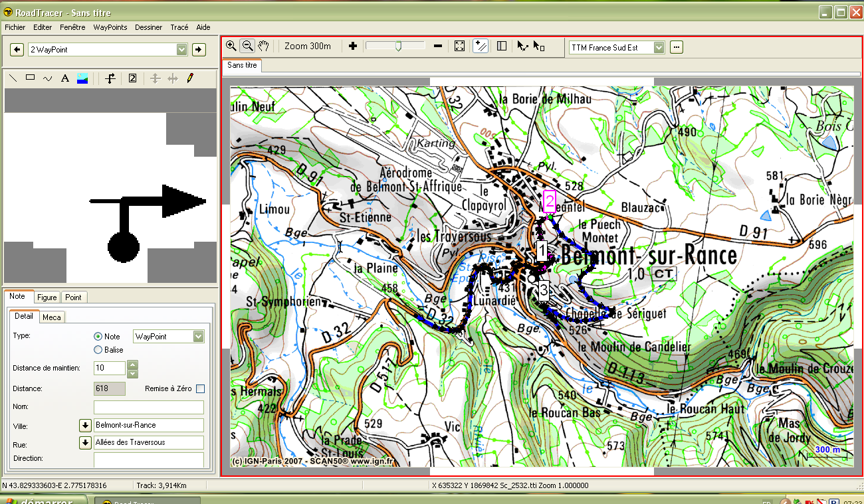864x504 pixels.
Task: Go to previous waypoint with left arrow
Action: pos(18,49)
